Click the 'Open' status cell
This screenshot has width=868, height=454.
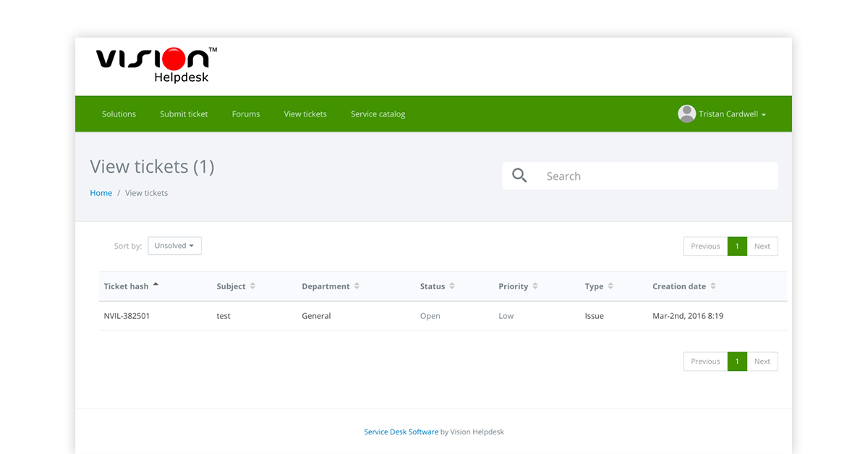click(x=430, y=316)
